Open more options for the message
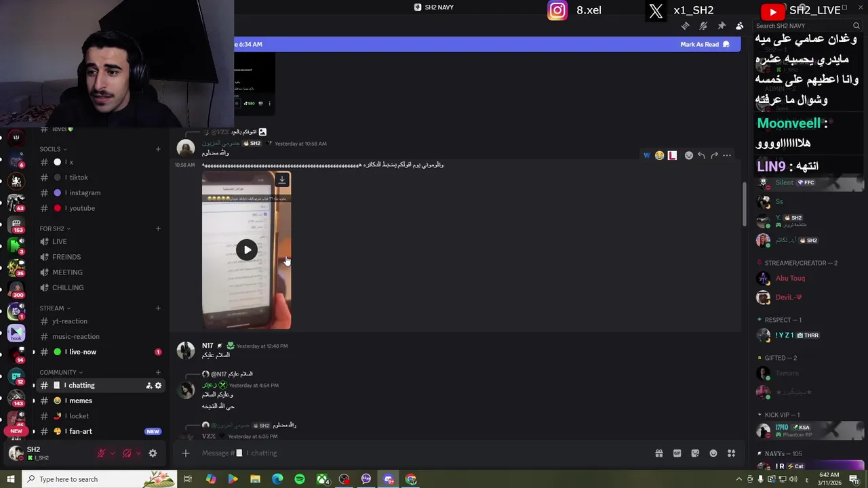 (x=727, y=155)
